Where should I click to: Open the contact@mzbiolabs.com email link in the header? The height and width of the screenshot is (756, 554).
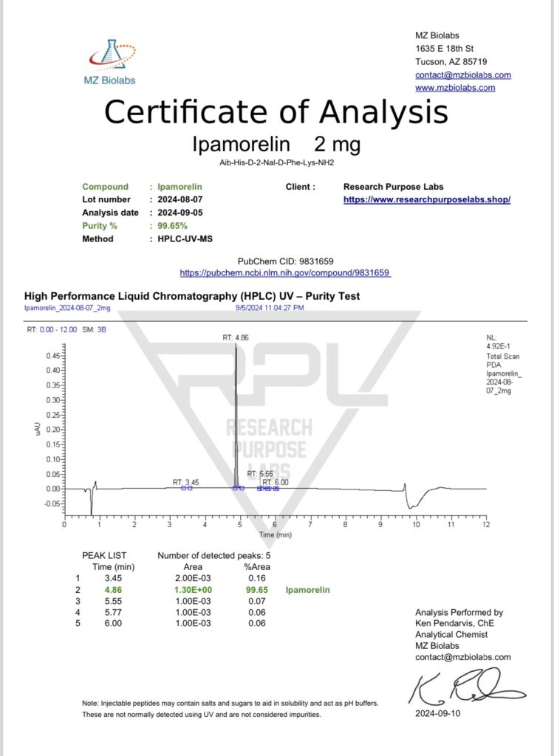463,75
